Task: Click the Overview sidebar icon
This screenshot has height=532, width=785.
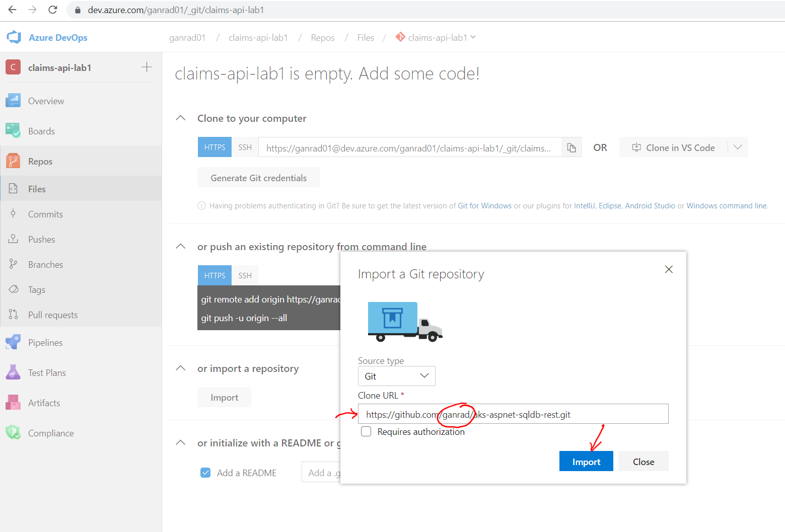Action: (x=13, y=101)
